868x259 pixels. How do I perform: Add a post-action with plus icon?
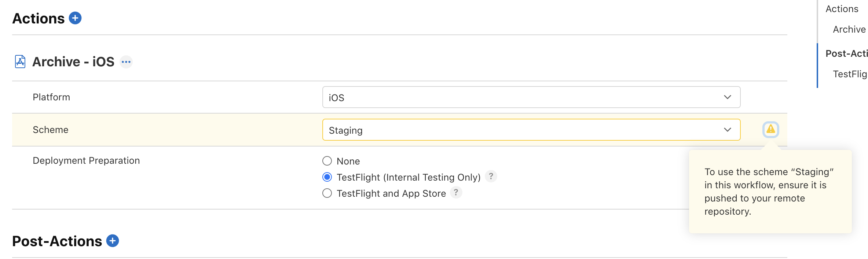[x=113, y=241]
